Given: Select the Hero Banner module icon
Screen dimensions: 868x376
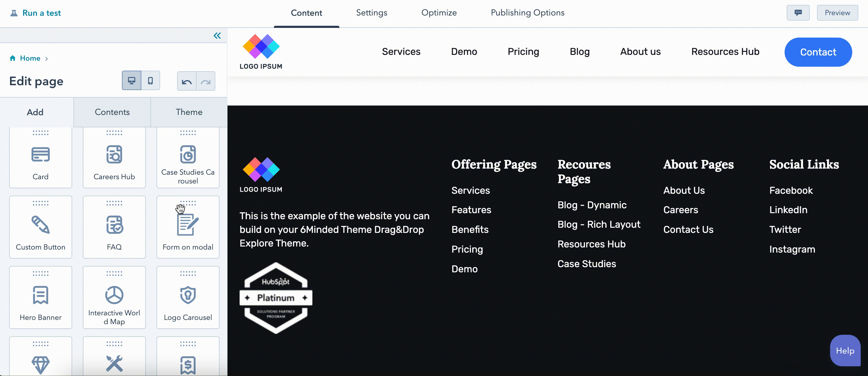Looking at the screenshot, I should 40,295.
